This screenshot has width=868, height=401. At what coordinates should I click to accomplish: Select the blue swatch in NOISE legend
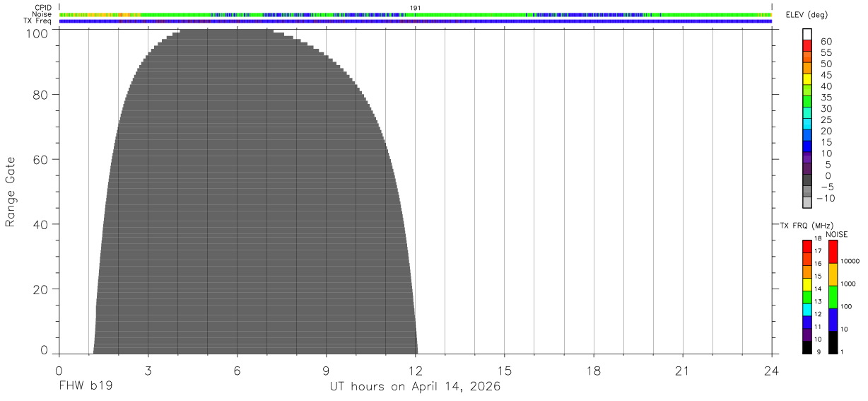[x=833, y=320]
